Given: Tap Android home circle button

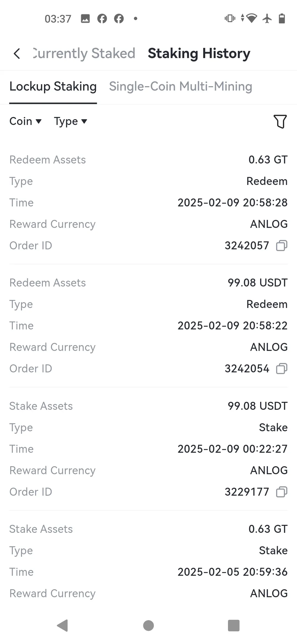Looking at the screenshot, I should tap(148, 626).
